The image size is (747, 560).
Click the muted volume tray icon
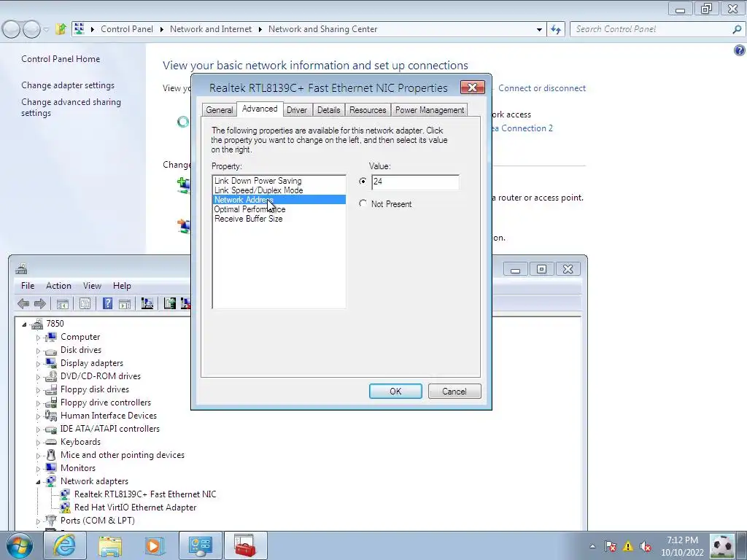646,546
